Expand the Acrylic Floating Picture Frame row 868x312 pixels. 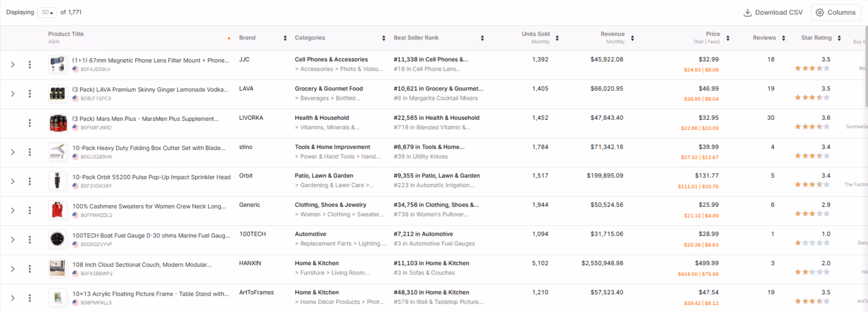pyautogui.click(x=13, y=298)
